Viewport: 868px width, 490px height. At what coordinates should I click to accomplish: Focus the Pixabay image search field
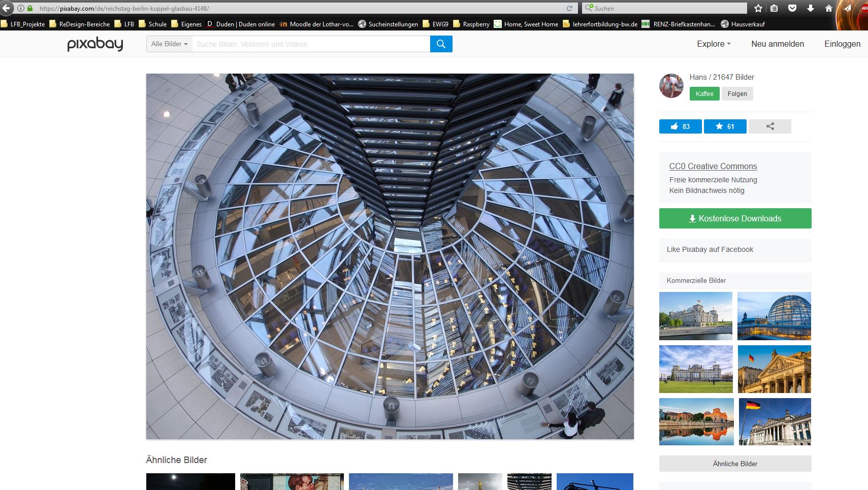(x=311, y=44)
